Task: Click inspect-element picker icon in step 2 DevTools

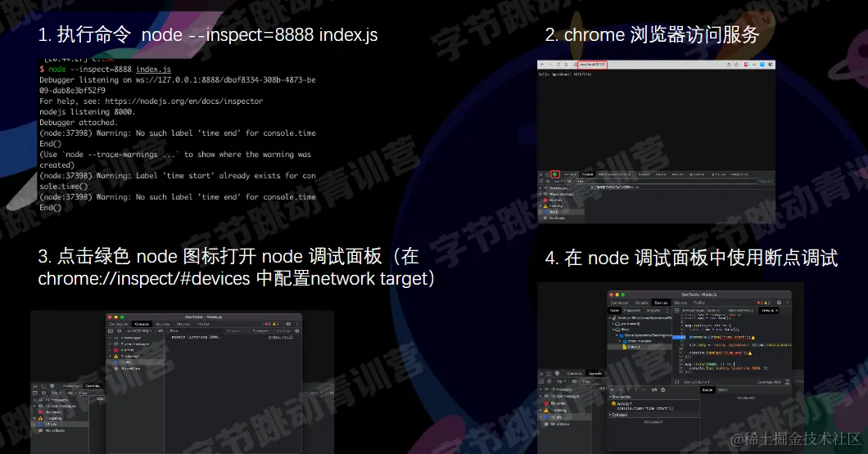Action: [540, 175]
